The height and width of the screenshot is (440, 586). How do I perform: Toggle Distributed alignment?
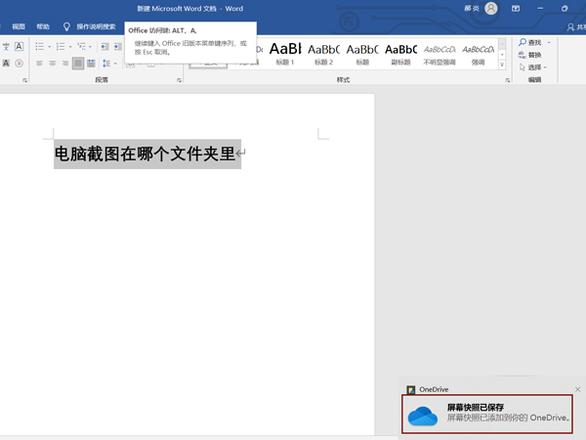tap(91, 63)
